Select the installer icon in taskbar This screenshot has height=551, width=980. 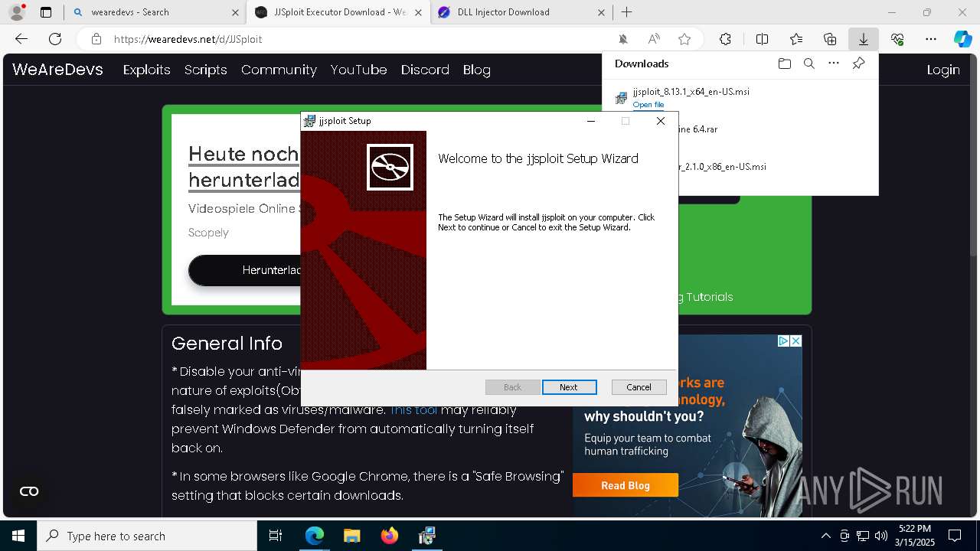point(427,536)
